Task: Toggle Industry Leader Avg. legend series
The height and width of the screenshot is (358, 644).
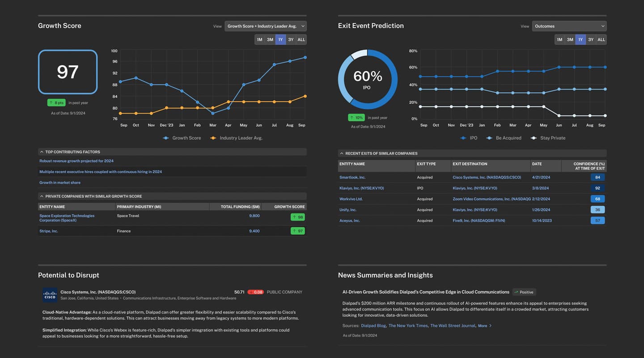Action: coord(237,138)
